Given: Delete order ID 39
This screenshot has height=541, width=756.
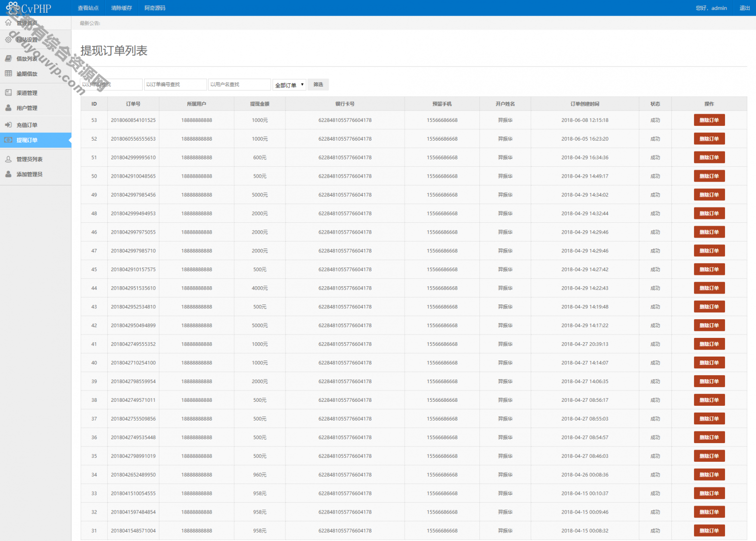Looking at the screenshot, I should pos(709,382).
